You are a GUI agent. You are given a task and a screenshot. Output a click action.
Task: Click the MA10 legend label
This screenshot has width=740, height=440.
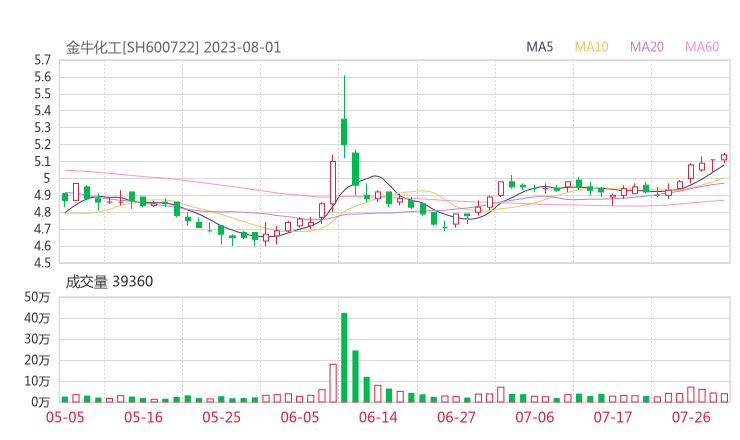[x=591, y=47]
